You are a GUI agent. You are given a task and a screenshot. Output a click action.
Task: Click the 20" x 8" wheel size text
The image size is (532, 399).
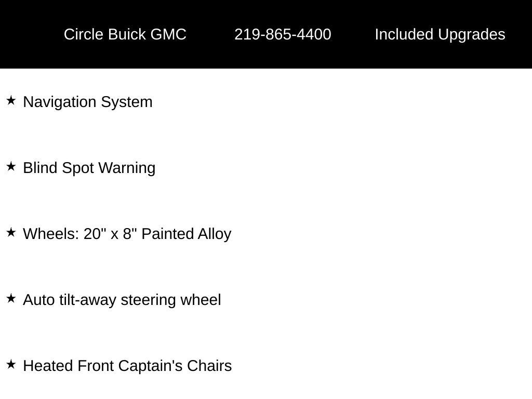pyautogui.click(x=110, y=234)
